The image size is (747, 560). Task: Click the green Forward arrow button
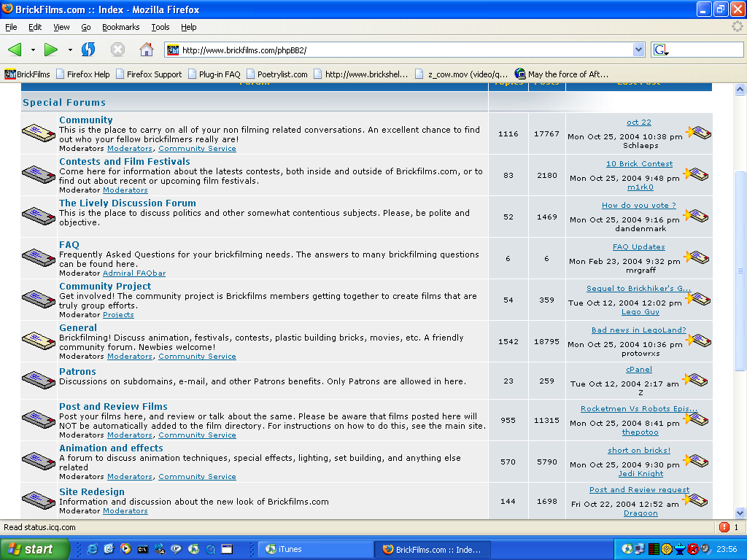(x=50, y=50)
